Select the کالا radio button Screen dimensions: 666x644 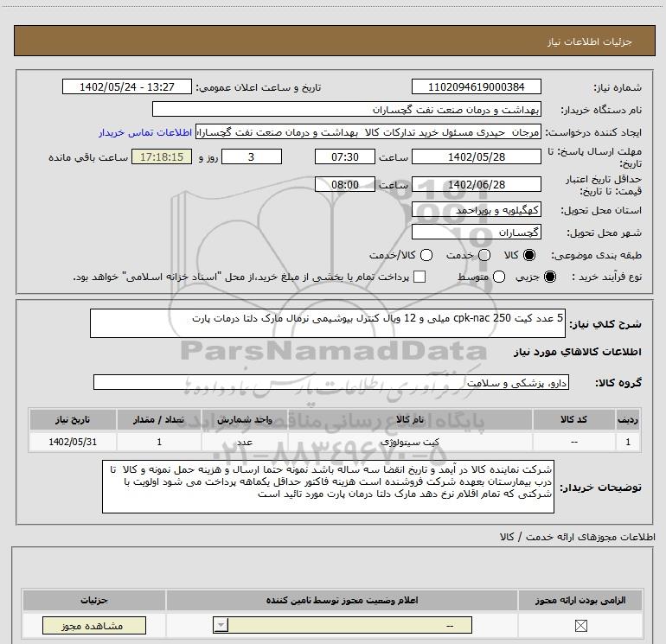click(529, 255)
